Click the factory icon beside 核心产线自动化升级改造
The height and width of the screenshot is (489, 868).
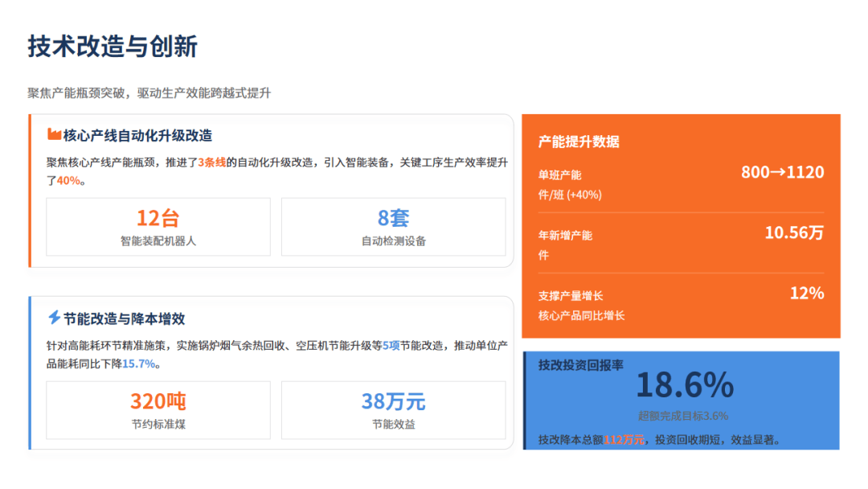54,135
